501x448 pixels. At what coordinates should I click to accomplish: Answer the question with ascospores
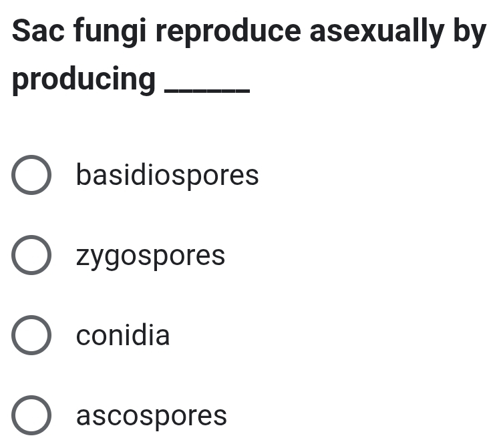[31, 415]
